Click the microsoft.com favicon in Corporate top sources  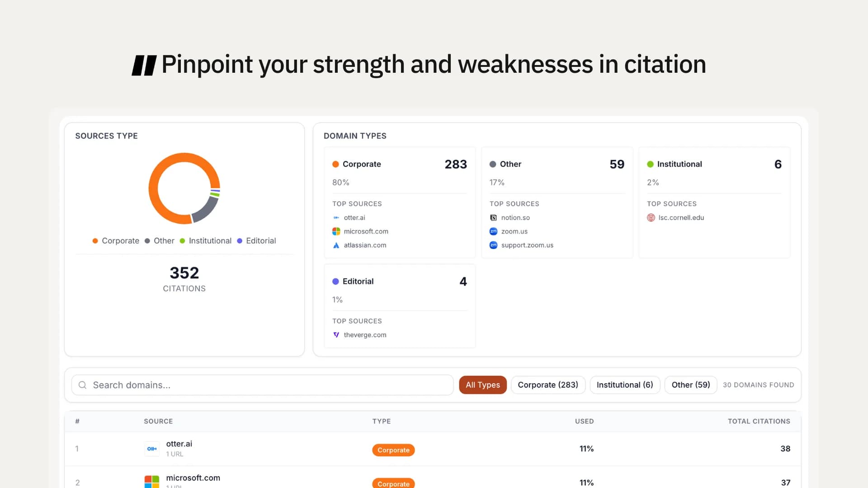(336, 231)
